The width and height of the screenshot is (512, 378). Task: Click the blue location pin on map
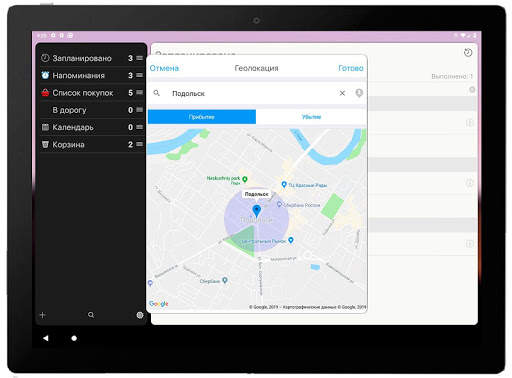256,211
